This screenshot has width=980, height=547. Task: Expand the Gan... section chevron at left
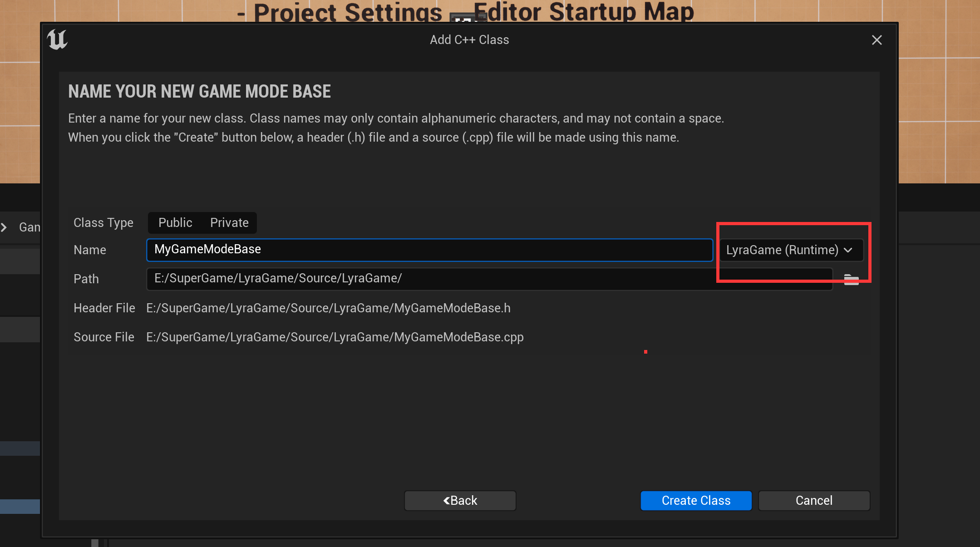(4, 227)
